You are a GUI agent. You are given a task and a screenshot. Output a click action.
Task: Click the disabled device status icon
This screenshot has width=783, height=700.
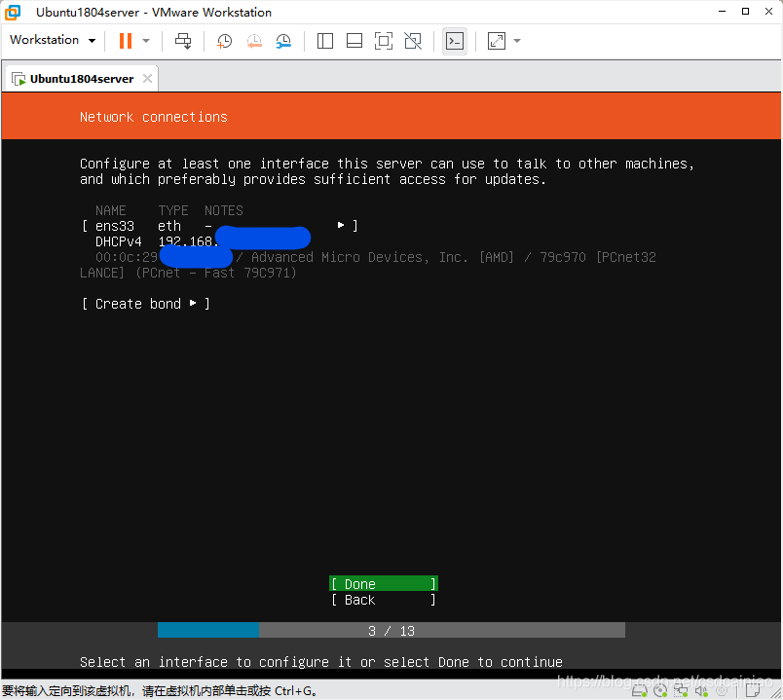(722, 691)
